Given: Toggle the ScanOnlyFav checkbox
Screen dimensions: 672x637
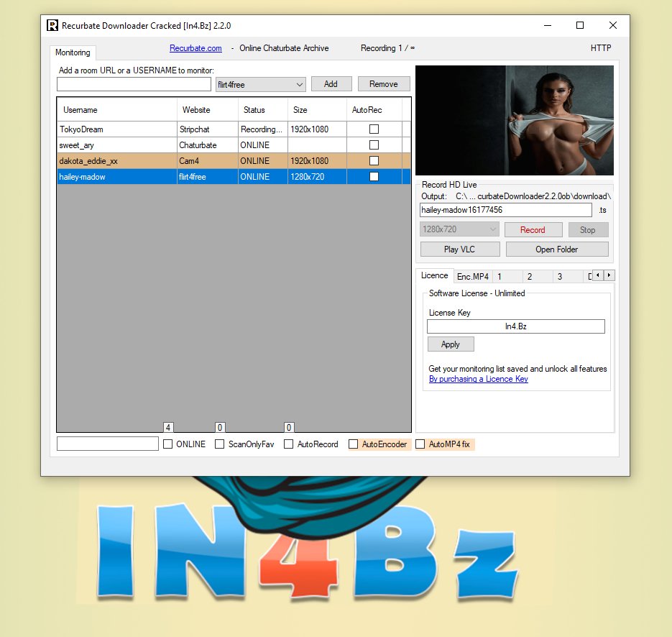Looking at the screenshot, I should (x=219, y=444).
